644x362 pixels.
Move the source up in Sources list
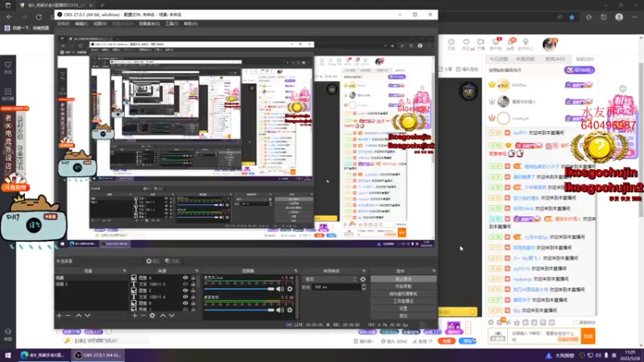pos(163,315)
